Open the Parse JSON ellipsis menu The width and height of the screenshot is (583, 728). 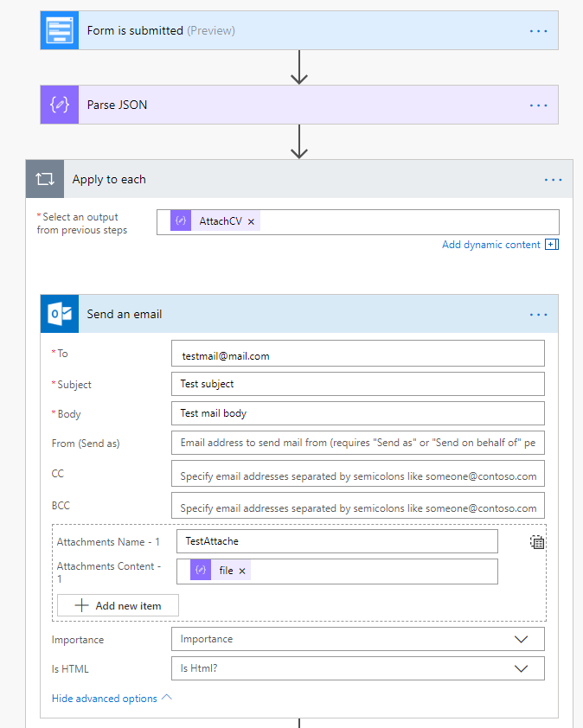coord(538,105)
